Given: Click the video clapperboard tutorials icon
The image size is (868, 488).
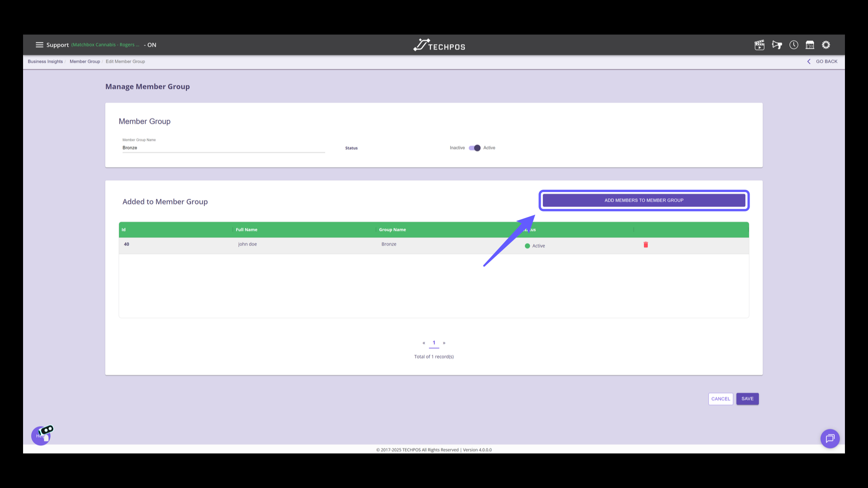Looking at the screenshot, I should coord(759,45).
